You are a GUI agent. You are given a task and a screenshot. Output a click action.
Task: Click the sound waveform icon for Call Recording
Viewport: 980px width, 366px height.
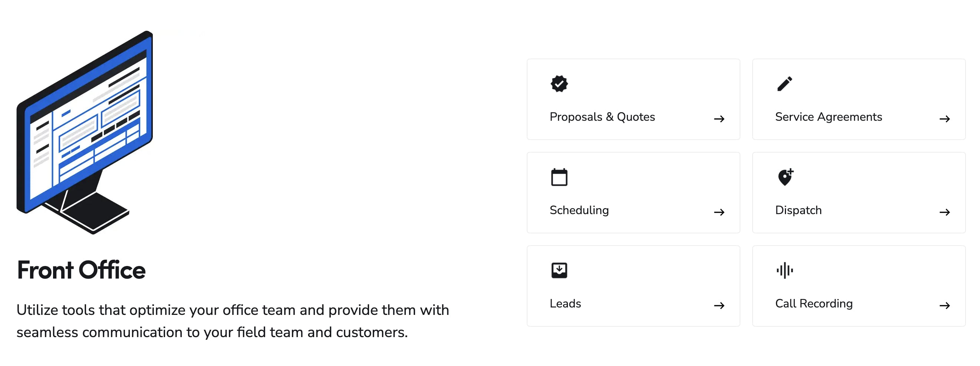785,270
